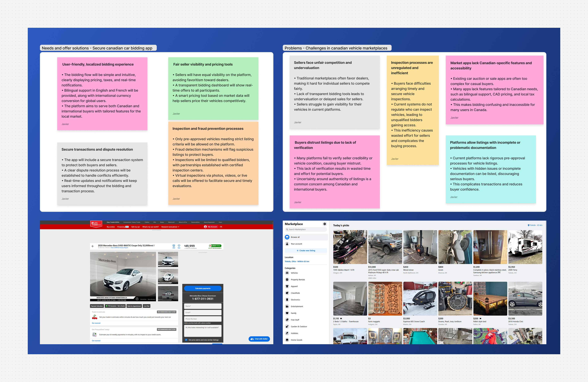
Task: Uncheck Get price alerts checkbox
Action: pyautogui.click(x=186, y=340)
